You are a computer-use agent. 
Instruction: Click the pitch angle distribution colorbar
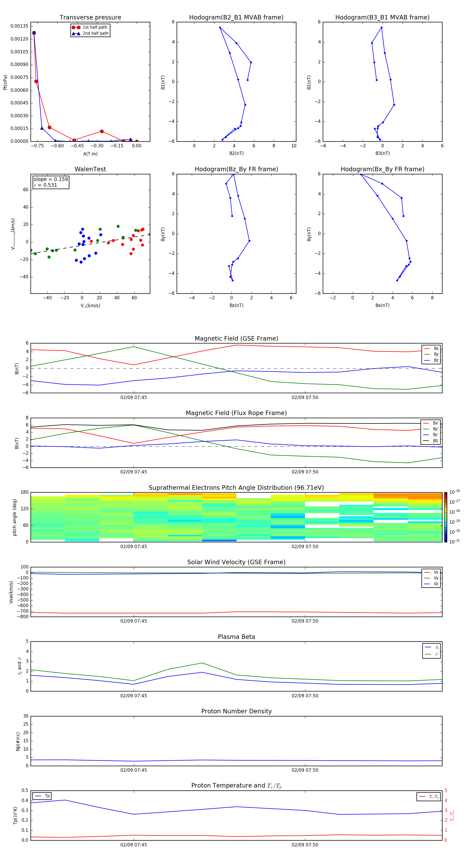click(446, 517)
